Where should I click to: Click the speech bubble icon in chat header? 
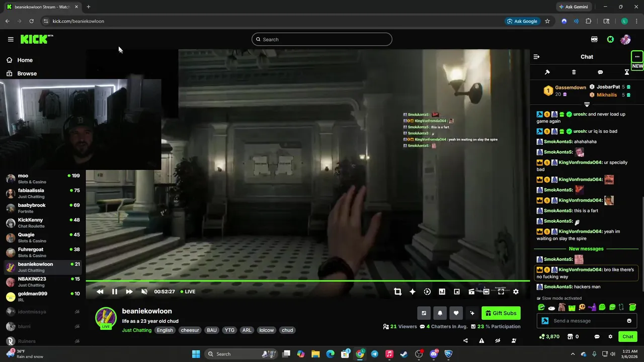(x=600, y=72)
